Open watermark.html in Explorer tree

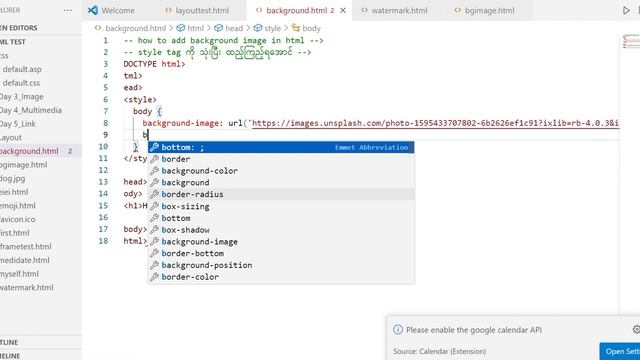pyautogui.click(x=41, y=287)
